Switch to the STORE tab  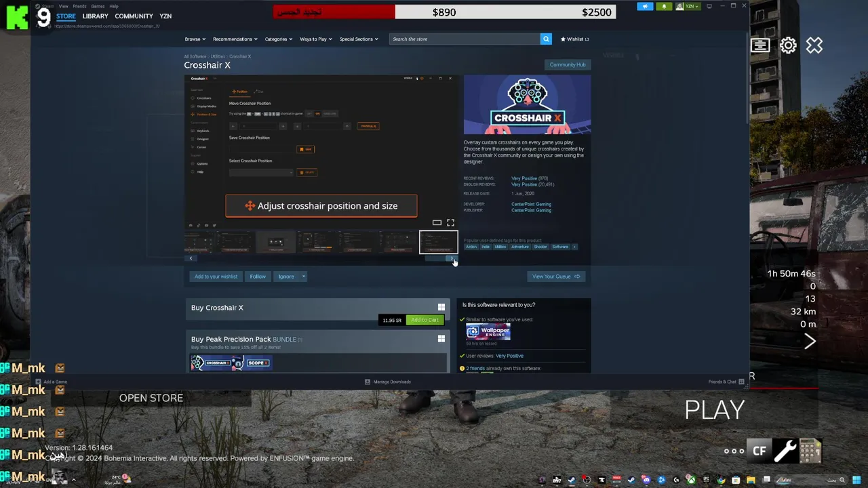[x=66, y=16]
